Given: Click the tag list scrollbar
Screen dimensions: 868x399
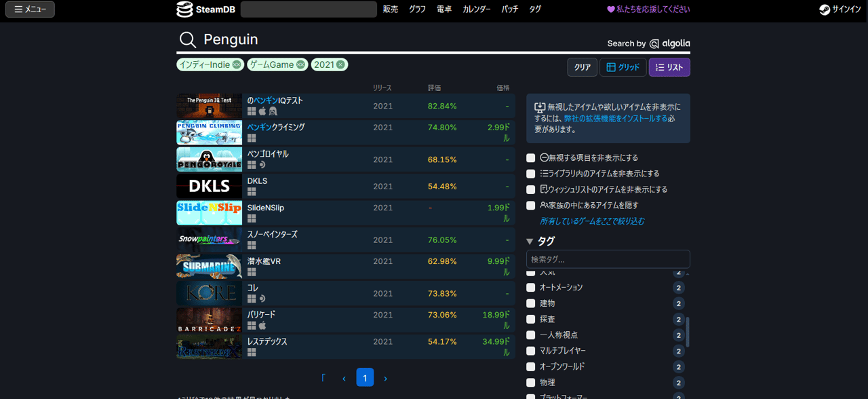Looking at the screenshot, I should (x=688, y=332).
